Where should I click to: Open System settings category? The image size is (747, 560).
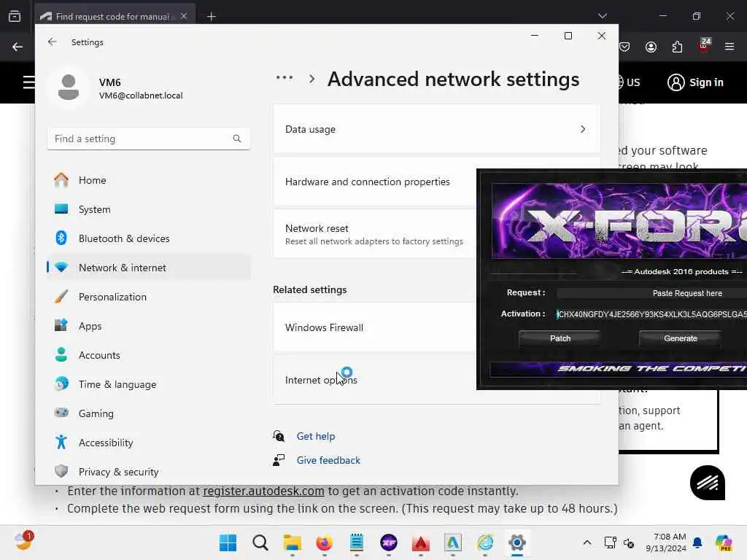pos(149,209)
